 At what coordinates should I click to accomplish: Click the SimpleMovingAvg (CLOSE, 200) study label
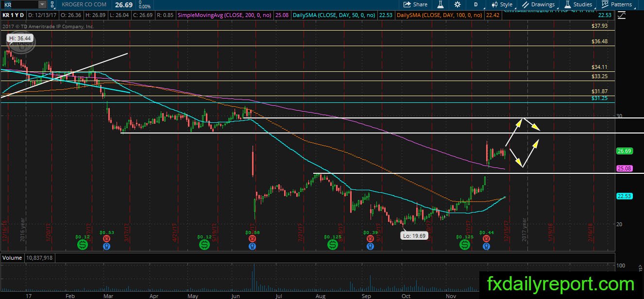pos(224,16)
